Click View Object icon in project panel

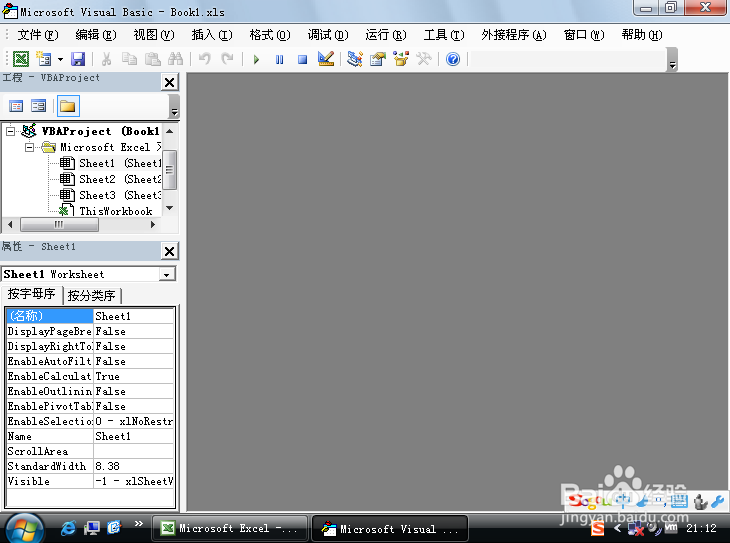tap(39, 106)
